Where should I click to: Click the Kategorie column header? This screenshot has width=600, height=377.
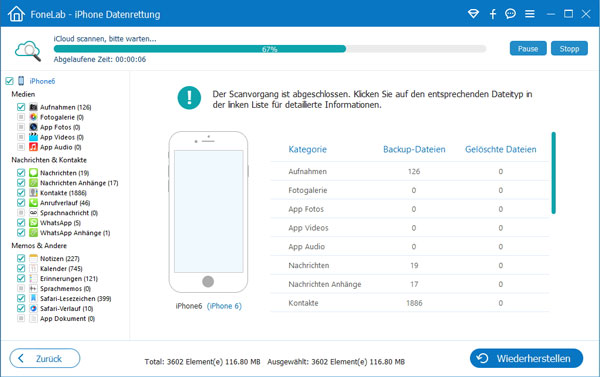click(x=308, y=149)
